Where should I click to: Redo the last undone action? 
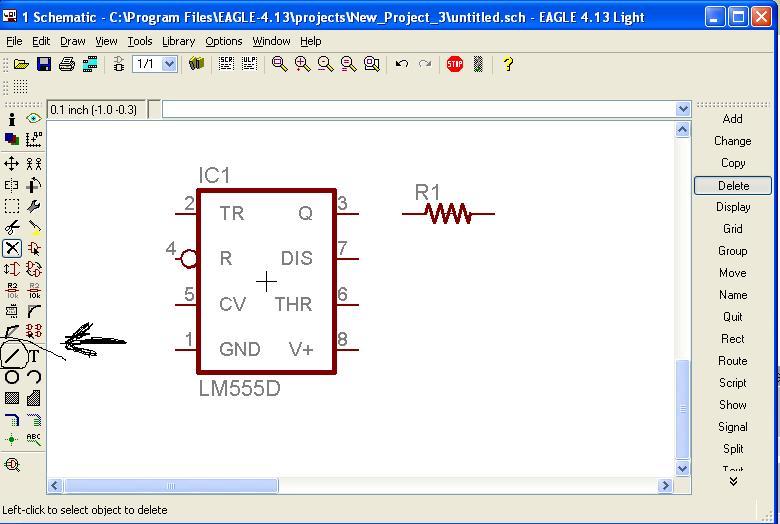click(424, 64)
